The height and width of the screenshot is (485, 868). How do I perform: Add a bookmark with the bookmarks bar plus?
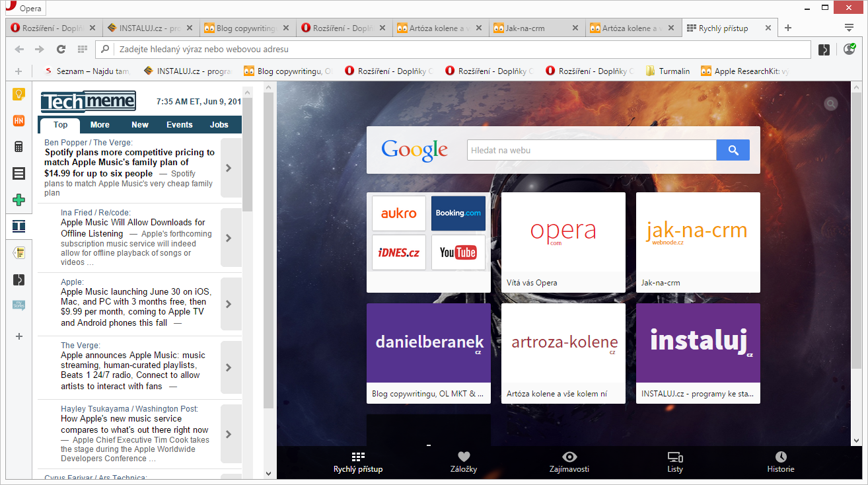click(x=18, y=71)
